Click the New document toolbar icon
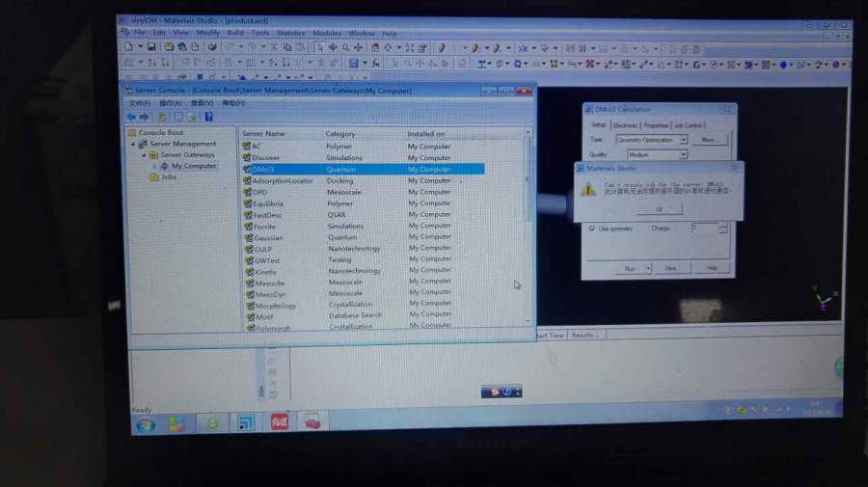The height and width of the screenshot is (487, 868). (x=128, y=47)
